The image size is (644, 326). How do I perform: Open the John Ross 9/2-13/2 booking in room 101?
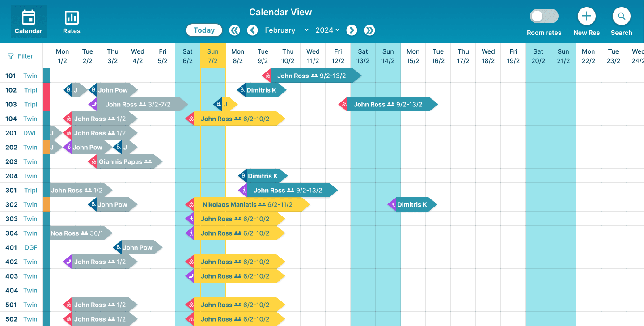pyautogui.click(x=312, y=76)
